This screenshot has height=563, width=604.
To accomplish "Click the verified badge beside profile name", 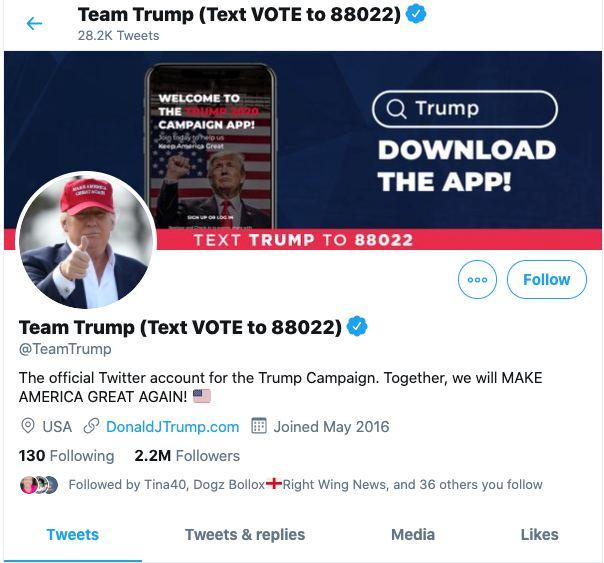I will tap(357, 327).
